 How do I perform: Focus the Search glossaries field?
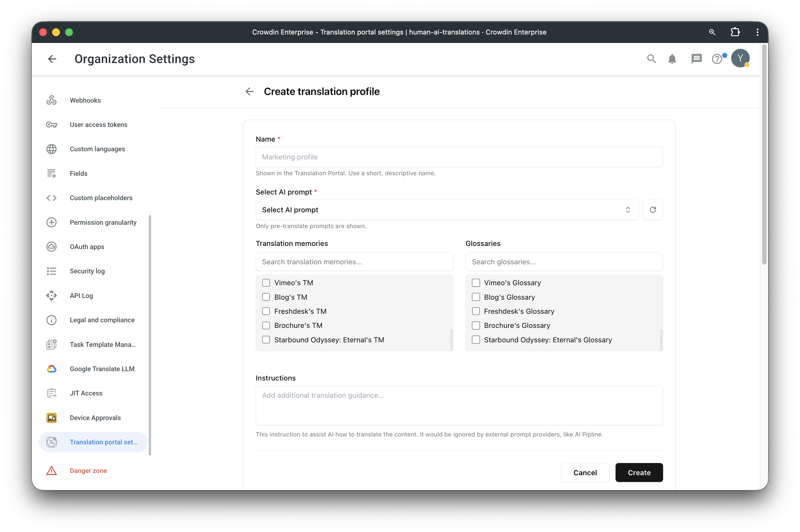[x=564, y=261]
